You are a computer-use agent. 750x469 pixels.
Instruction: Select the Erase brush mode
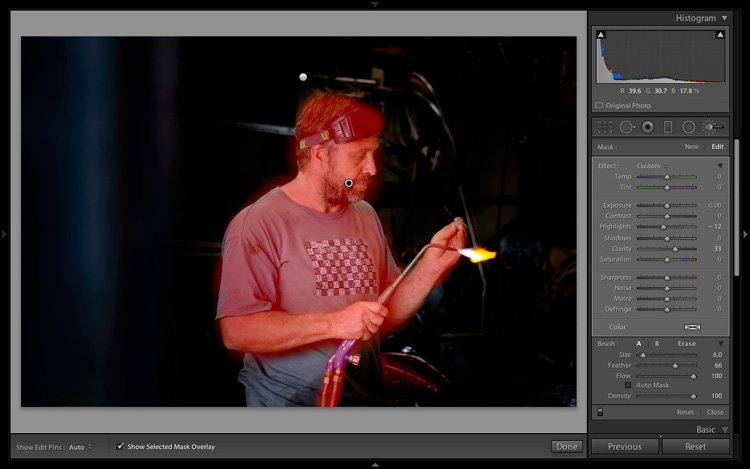[x=686, y=343]
